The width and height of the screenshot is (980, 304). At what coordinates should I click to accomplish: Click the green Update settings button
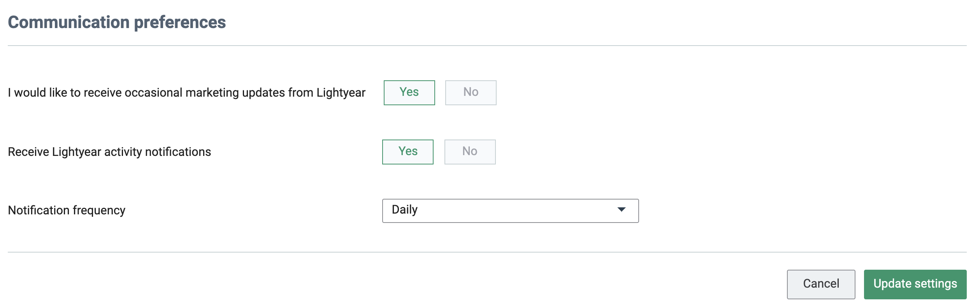coord(915,284)
